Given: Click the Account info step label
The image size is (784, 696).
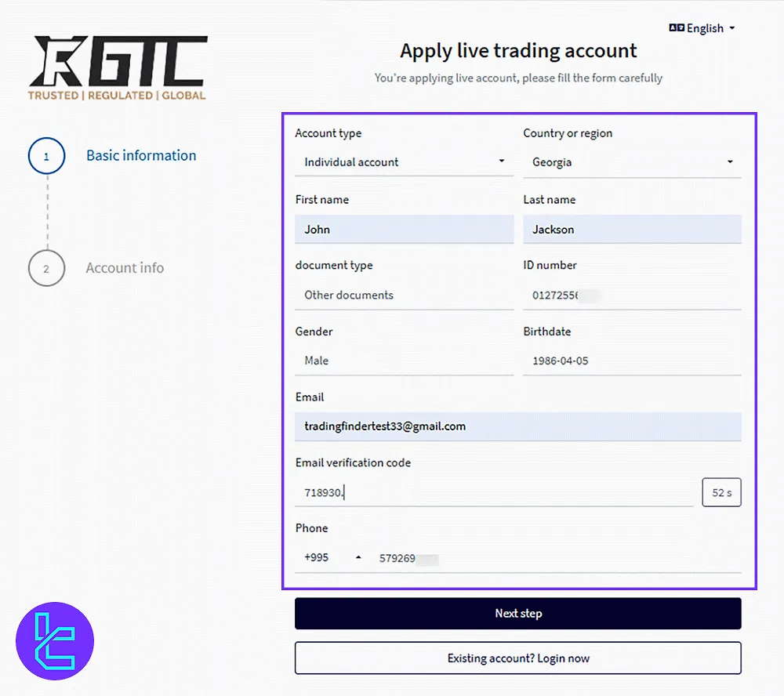Looking at the screenshot, I should pyautogui.click(x=125, y=268).
